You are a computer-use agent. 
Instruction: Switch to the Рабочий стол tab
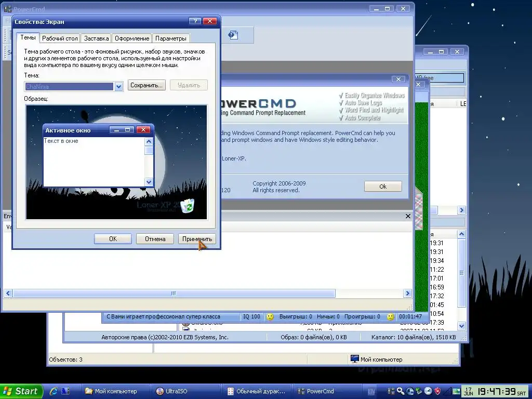[x=60, y=38]
